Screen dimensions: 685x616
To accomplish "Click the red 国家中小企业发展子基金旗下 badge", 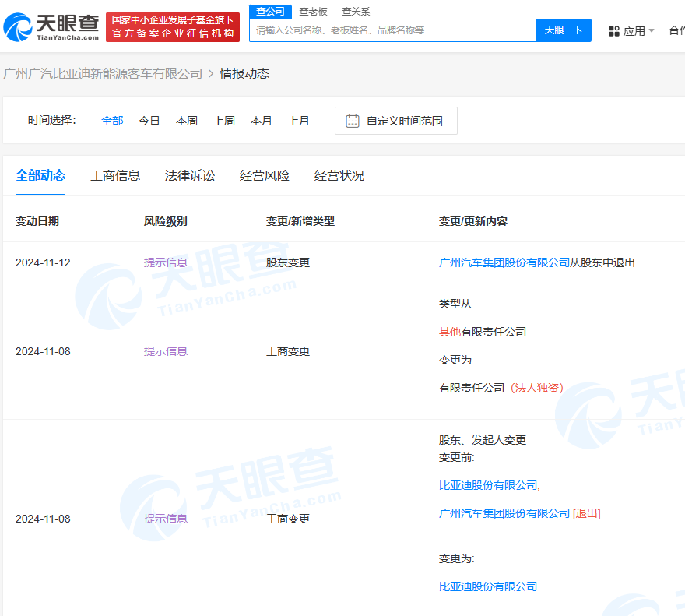I will [x=173, y=27].
